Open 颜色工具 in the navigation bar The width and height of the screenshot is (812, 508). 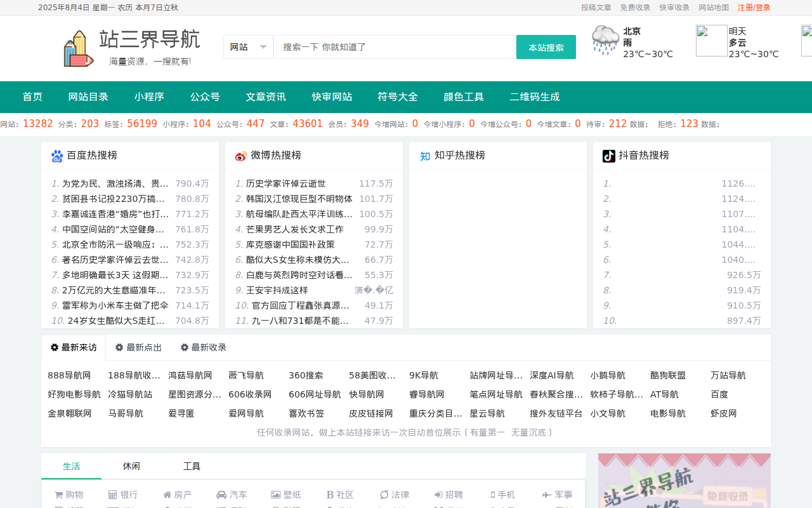tap(464, 97)
